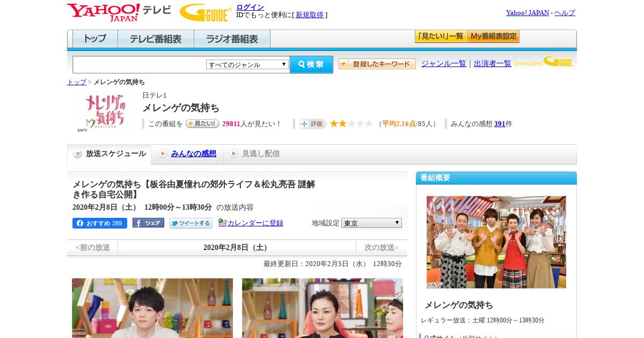
Task: Expand the 地域設定 東京 dropdown
Action: (371, 223)
